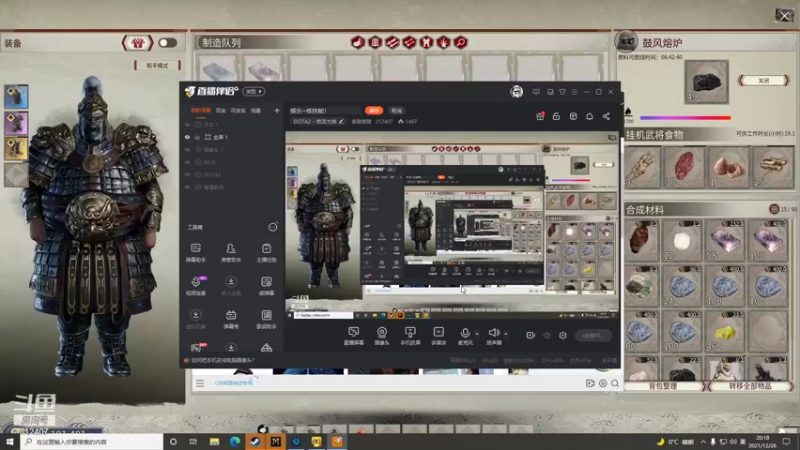Open notifications bell icon
The width and height of the screenshot is (800, 450).
click(589, 116)
